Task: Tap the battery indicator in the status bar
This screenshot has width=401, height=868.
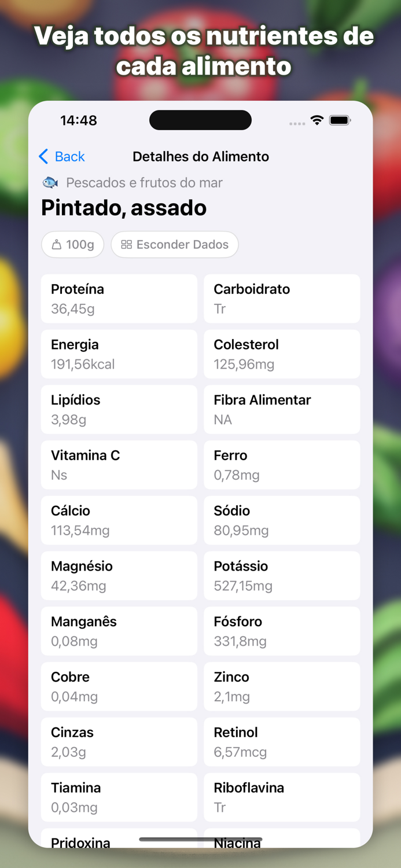Action: pos(340,120)
